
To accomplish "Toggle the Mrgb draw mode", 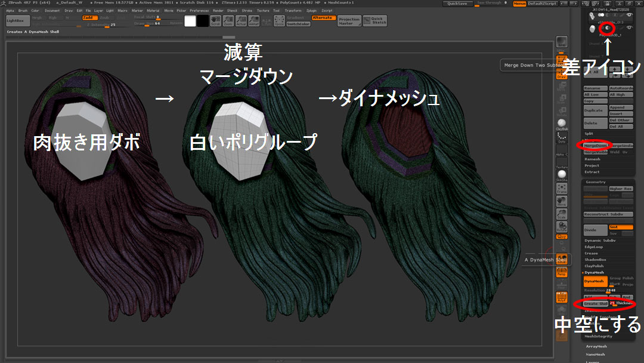I will point(39,18).
